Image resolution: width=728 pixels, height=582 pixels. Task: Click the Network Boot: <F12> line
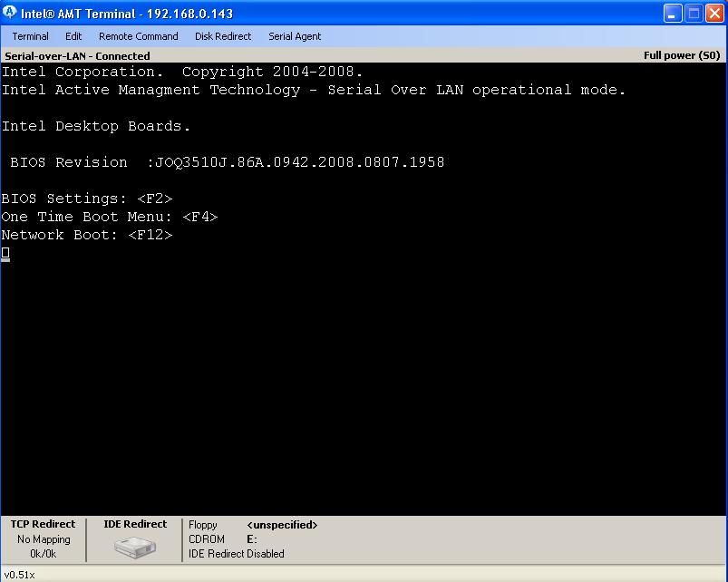[x=87, y=235]
